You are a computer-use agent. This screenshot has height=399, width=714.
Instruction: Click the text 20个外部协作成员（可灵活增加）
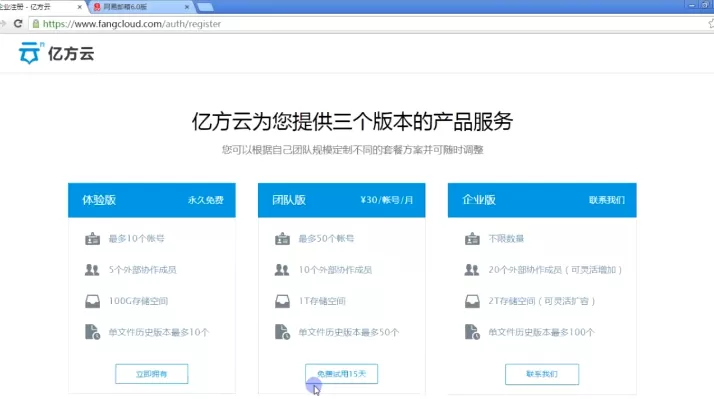click(556, 270)
